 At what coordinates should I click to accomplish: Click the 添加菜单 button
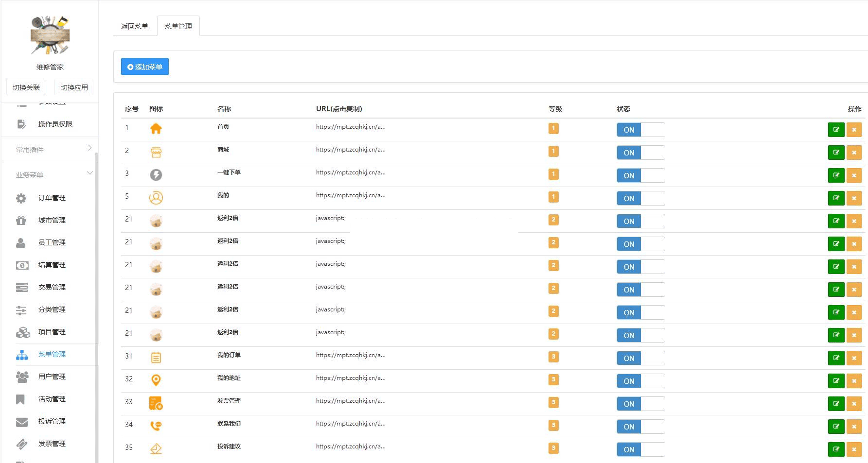(x=145, y=67)
